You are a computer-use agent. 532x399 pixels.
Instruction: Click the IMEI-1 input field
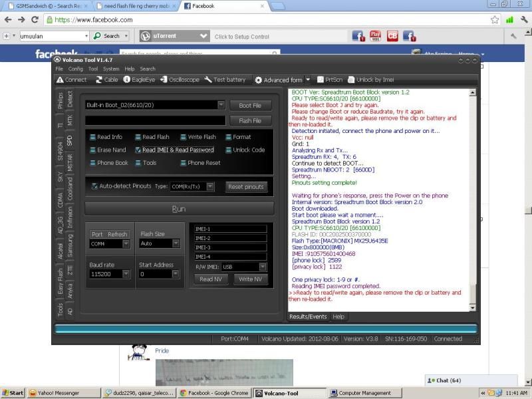[229, 229]
